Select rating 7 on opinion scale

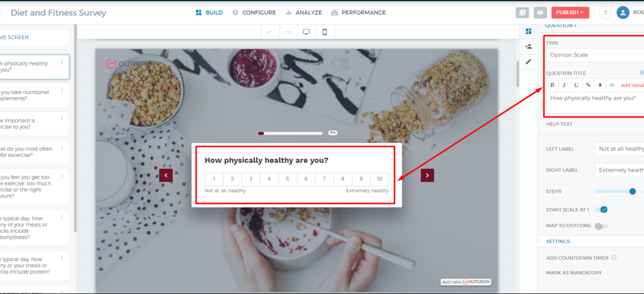coord(324,179)
